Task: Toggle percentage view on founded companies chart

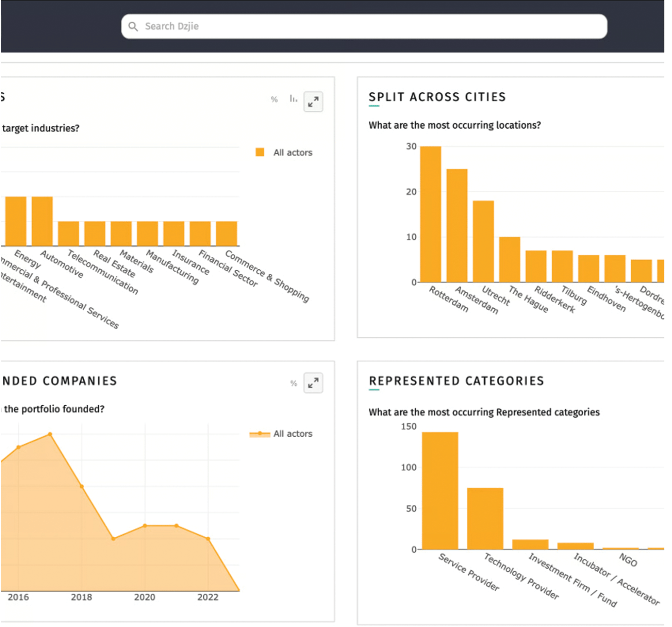Action: (293, 384)
